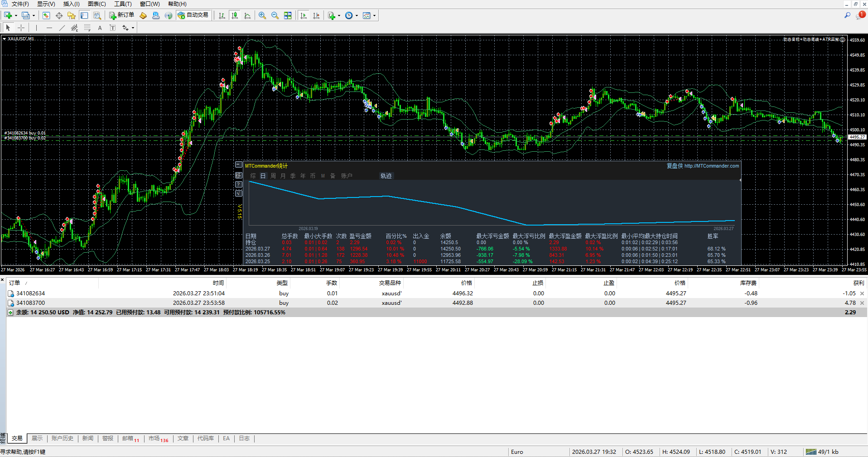The image size is (868, 457).
Task: Open the http://MTCommander.com link
Action: pyautogui.click(x=711, y=166)
